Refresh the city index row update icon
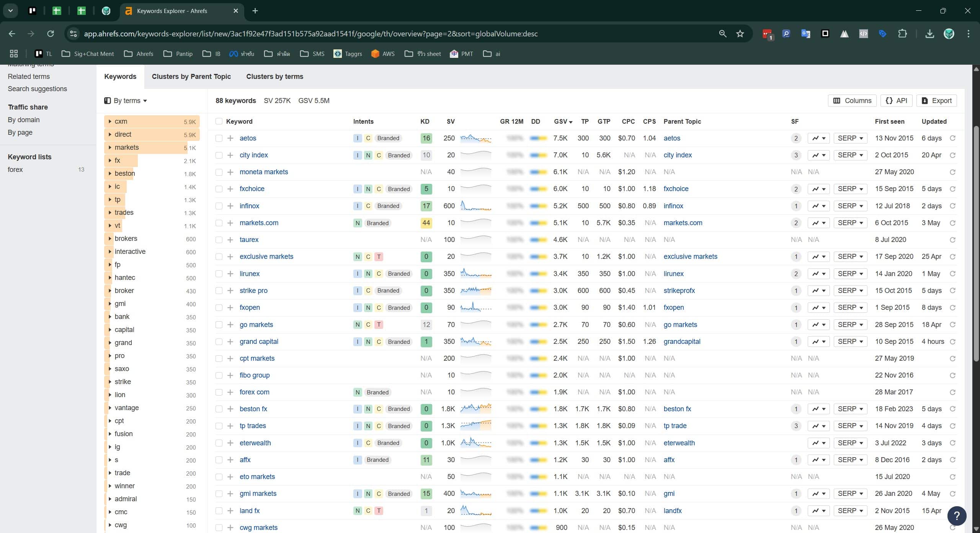 click(x=953, y=155)
